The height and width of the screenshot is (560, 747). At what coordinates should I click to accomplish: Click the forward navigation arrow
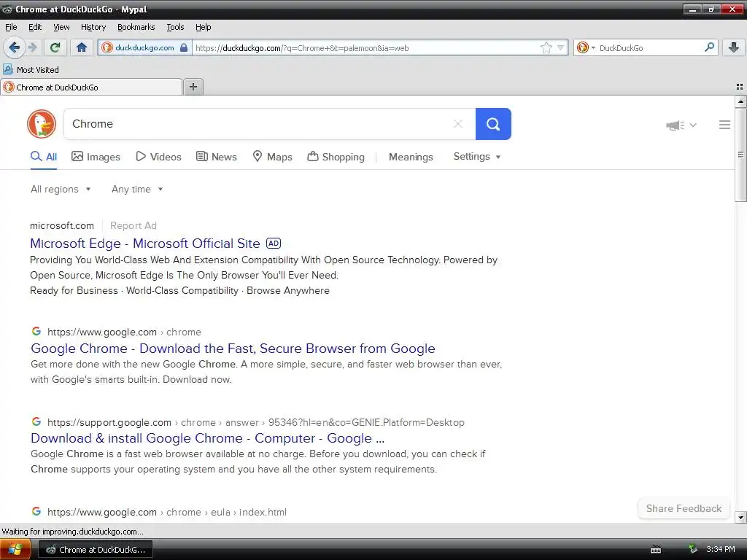click(x=32, y=47)
